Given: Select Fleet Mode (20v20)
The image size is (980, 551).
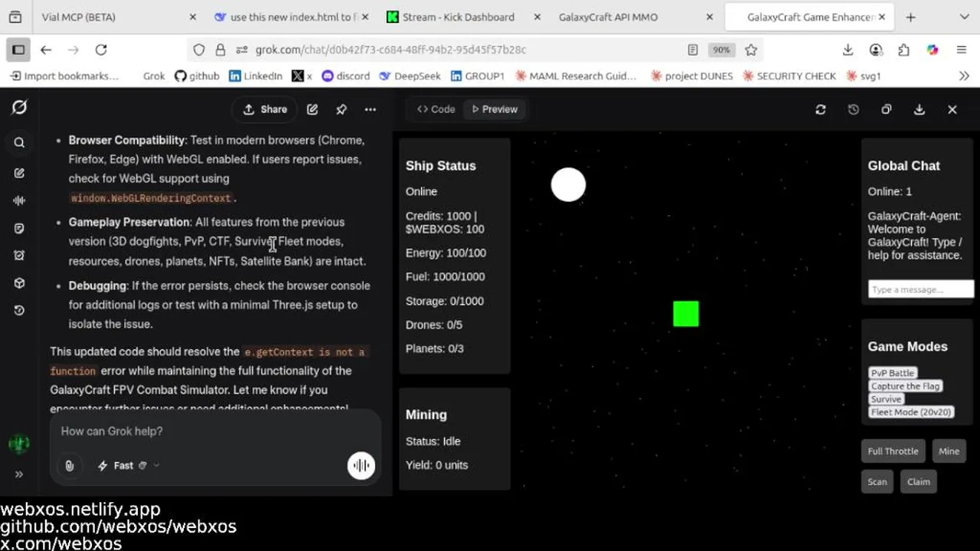Looking at the screenshot, I should (911, 412).
